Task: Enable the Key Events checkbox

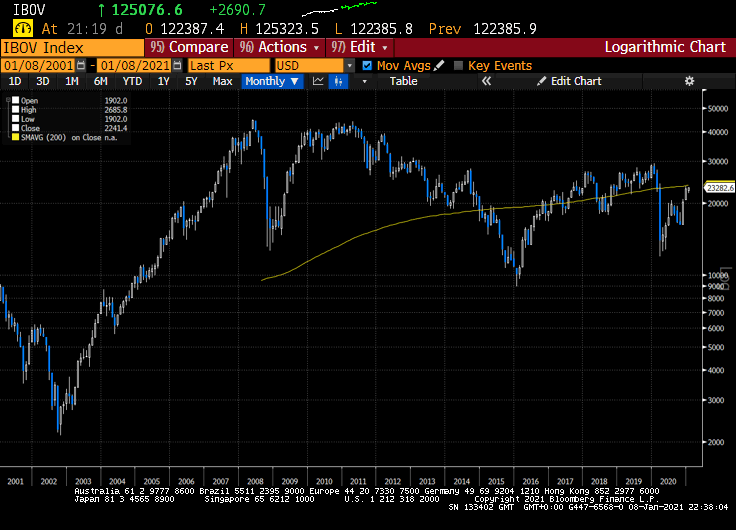Action: (458, 66)
